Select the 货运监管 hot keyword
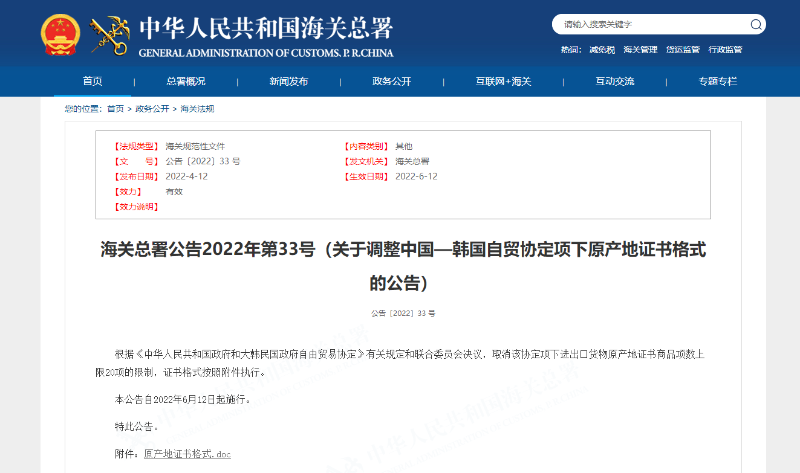 tap(683, 49)
